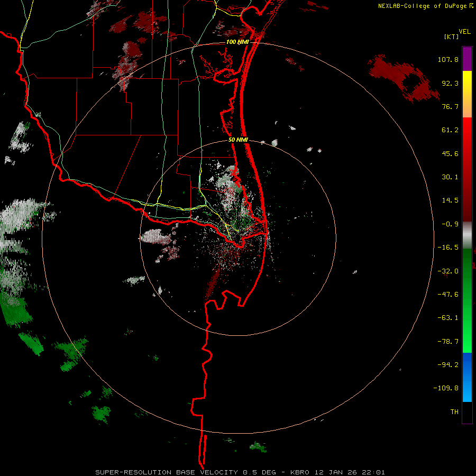Click the purple segment of the velocity color bar

[x=467, y=59]
